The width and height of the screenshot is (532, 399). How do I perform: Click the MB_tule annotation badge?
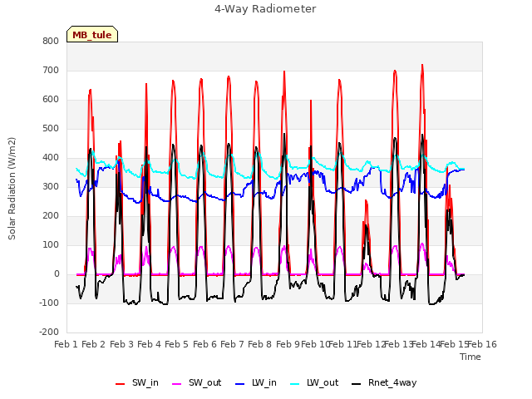(x=92, y=34)
